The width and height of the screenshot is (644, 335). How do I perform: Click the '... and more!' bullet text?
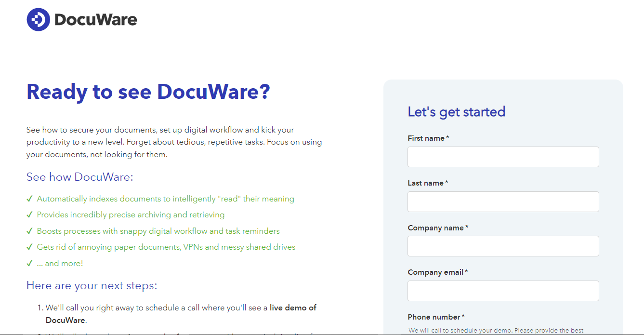point(60,263)
